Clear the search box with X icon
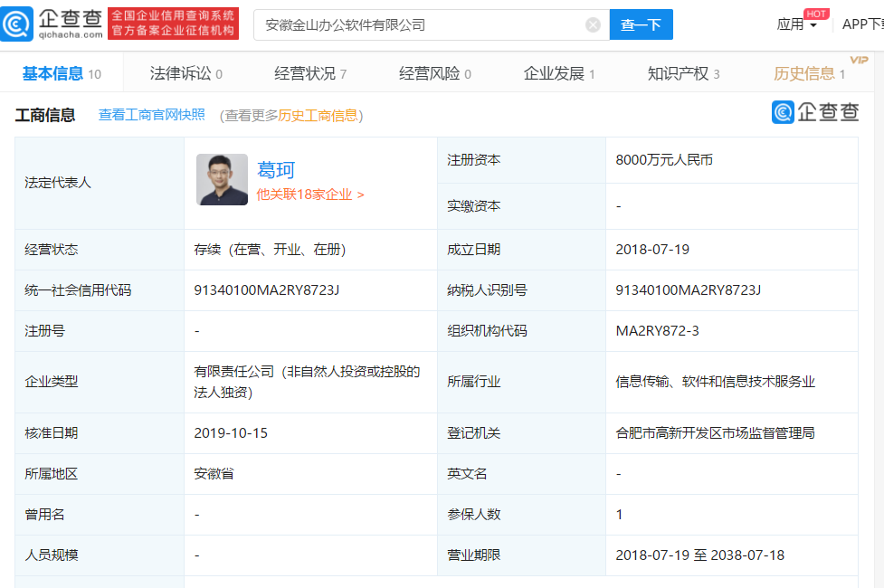The width and height of the screenshot is (884, 588). pyautogui.click(x=593, y=25)
